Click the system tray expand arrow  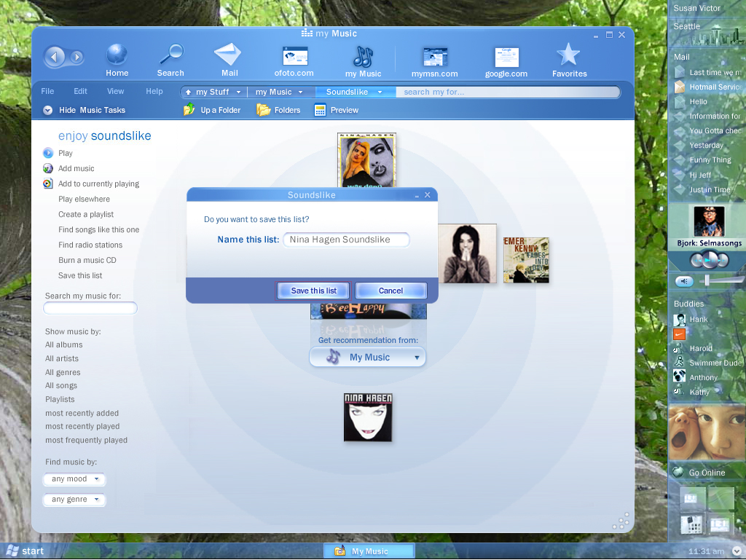[737, 551]
